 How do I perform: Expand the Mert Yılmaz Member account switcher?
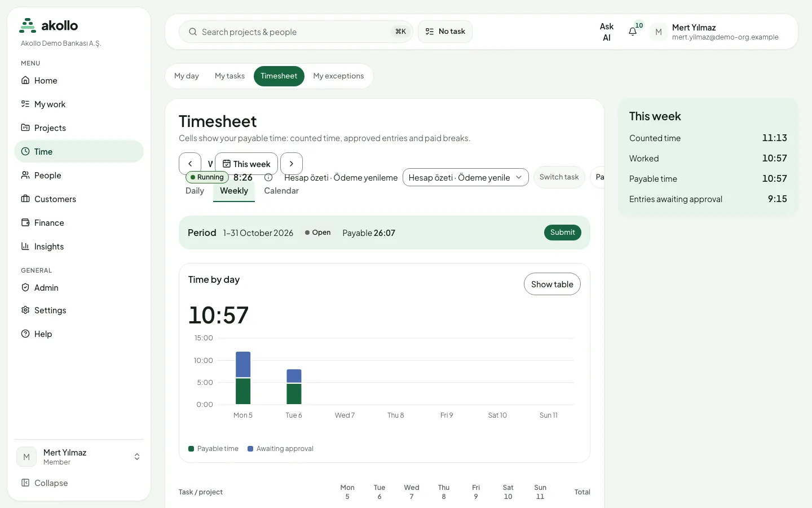coord(79,457)
